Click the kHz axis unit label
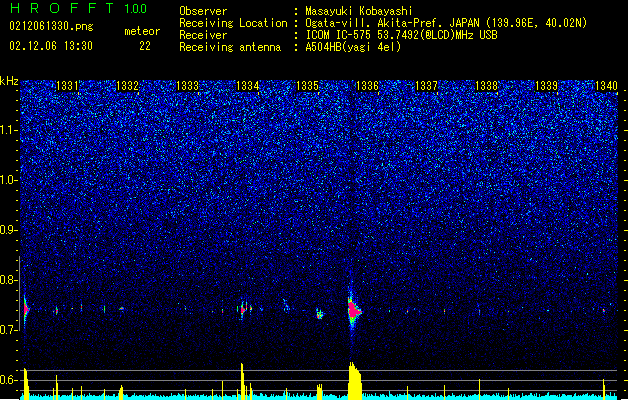Viewport: 629px width, 400px height. [9, 81]
